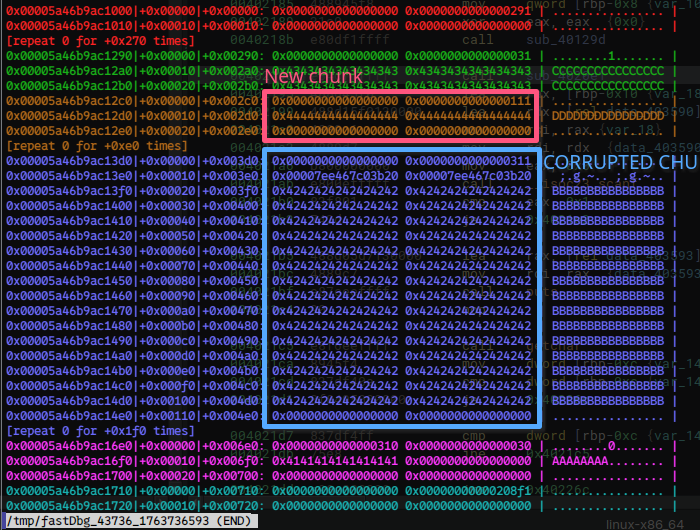Click the line "[repeat 0 for +0x1f0 times]"
This screenshot has width=700, height=530.
click(x=100, y=431)
